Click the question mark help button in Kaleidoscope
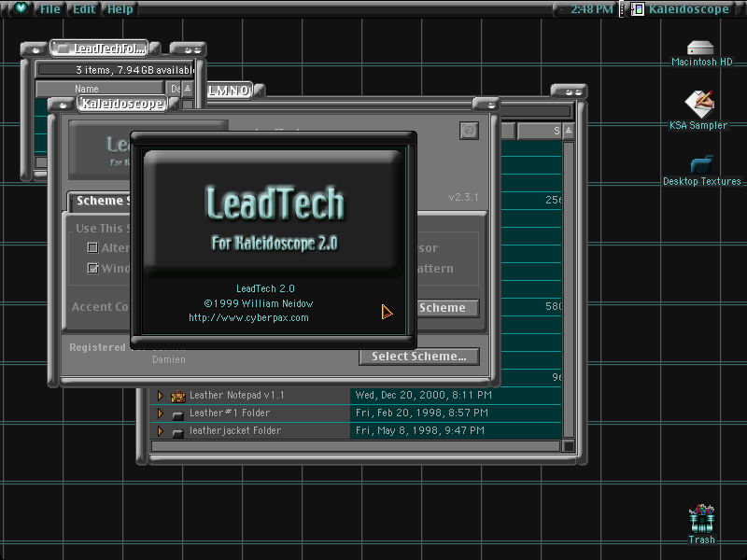Viewport: 747px width, 560px height. pos(469,131)
